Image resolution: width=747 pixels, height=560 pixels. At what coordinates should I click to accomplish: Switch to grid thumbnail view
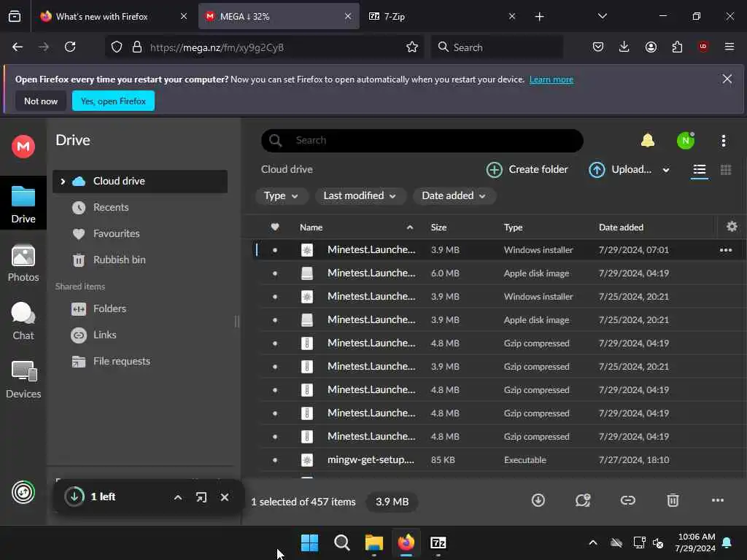(x=726, y=170)
